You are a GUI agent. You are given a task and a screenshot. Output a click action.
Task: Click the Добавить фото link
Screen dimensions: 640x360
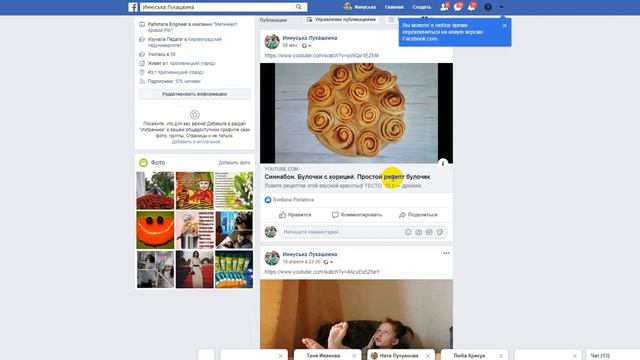234,162
